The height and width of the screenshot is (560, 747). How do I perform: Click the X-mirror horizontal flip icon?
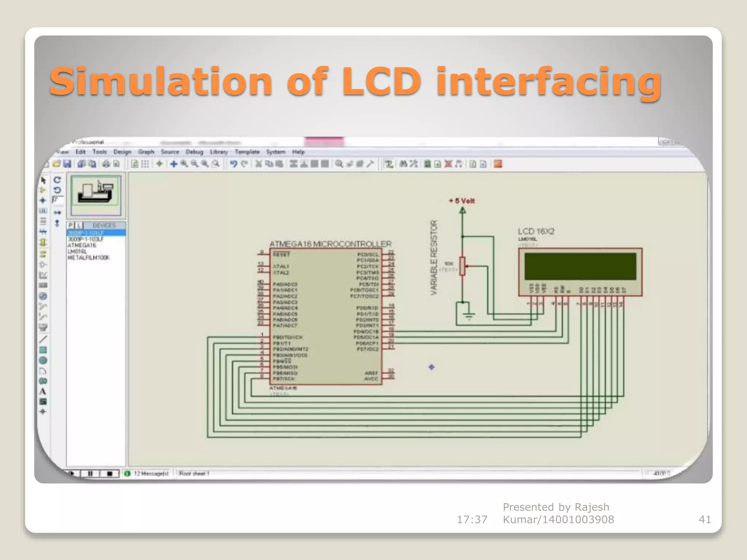point(57,213)
